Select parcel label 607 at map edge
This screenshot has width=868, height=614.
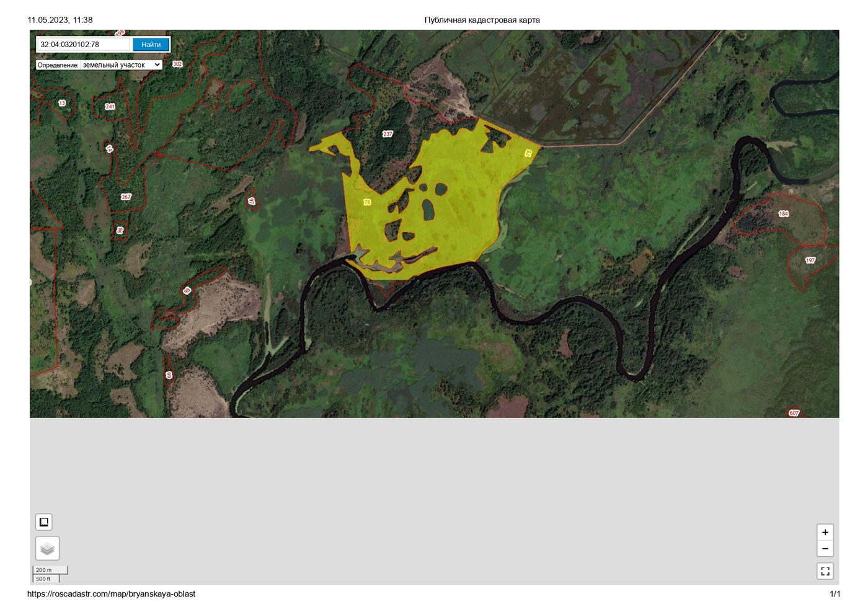pyautogui.click(x=794, y=413)
